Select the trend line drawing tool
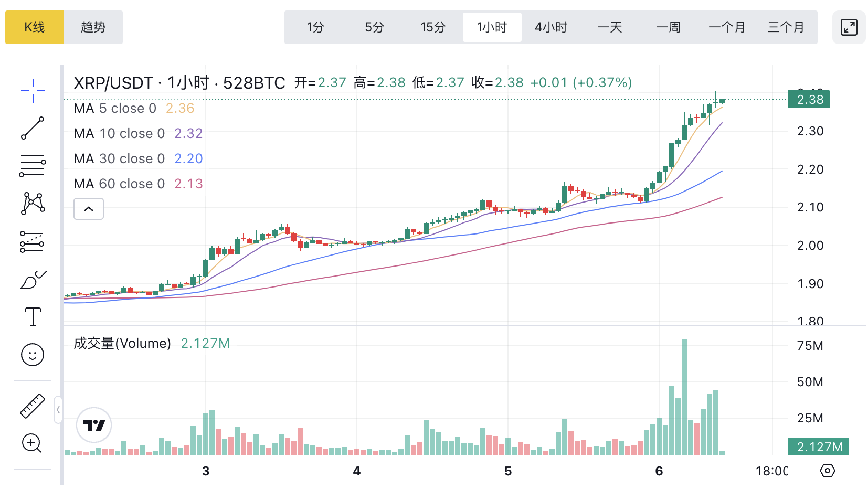The height and width of the screenshot is (489, 868). click(x=33, y=128)
